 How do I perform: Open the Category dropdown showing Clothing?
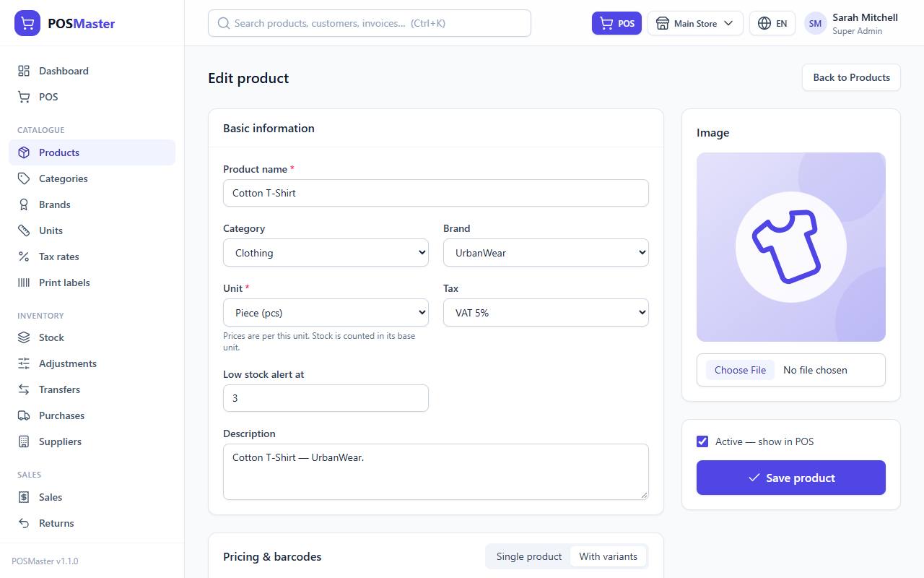(326, 253)
